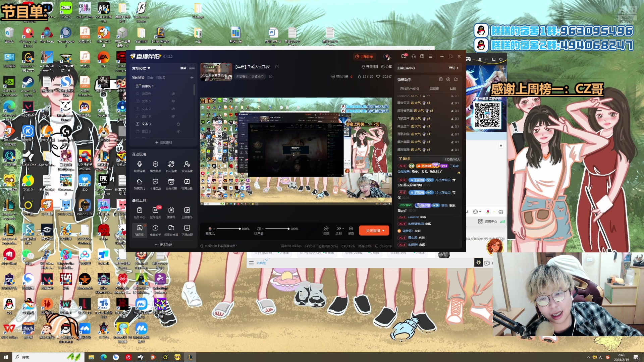Open 如何快速上手直播伴侣 help link
This screenshot has height=362, width=644.
pos(219,246)
